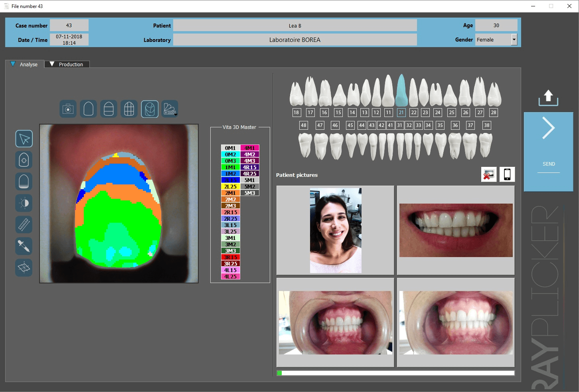Open the close-up smile photo thumbnail
The height and width of the screenshot is (392, 579).
point(456,230)
